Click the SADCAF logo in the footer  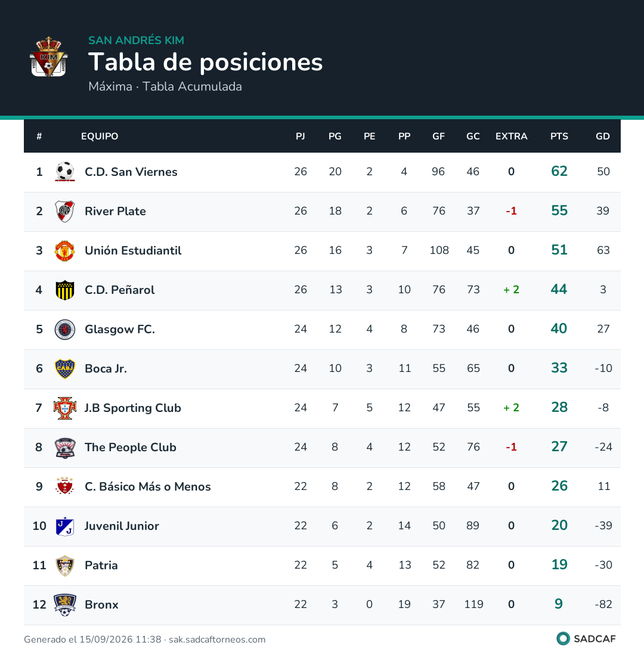586,639
